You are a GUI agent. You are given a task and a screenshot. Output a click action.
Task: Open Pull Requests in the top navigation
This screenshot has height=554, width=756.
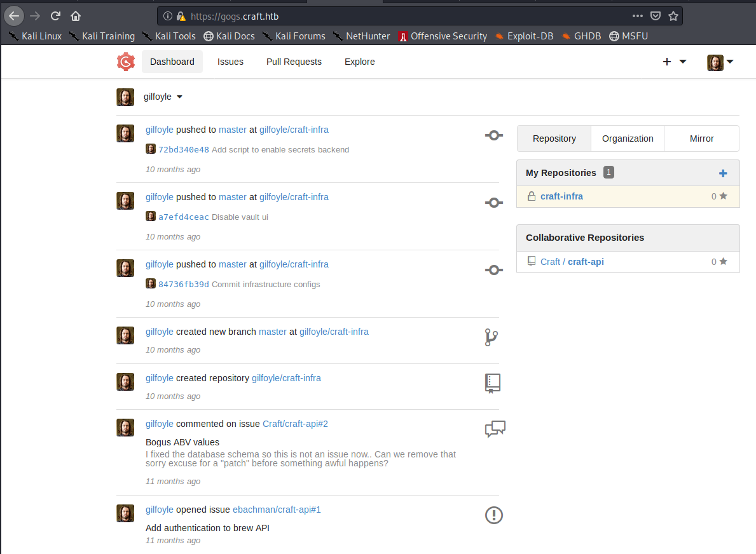tap(294, 62)
